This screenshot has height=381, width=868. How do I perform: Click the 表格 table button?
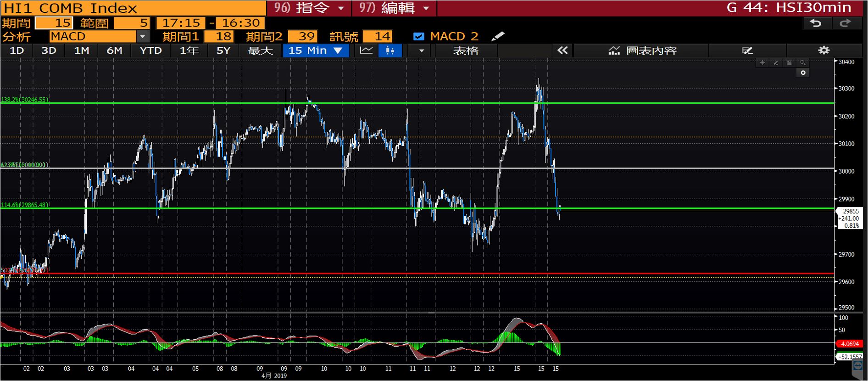[466, 50]
